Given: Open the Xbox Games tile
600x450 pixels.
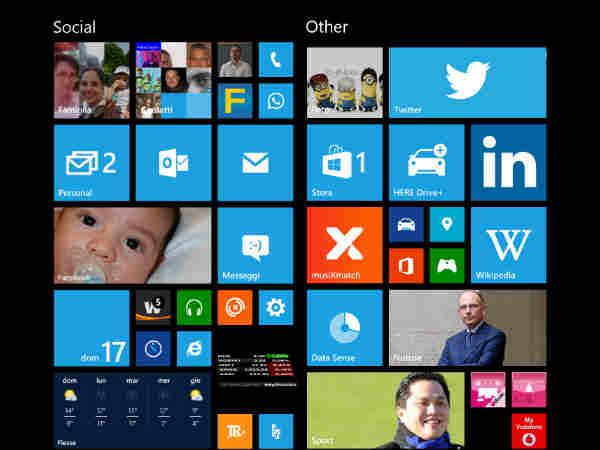Looking at the screenshot, I should tap(447, 265).
